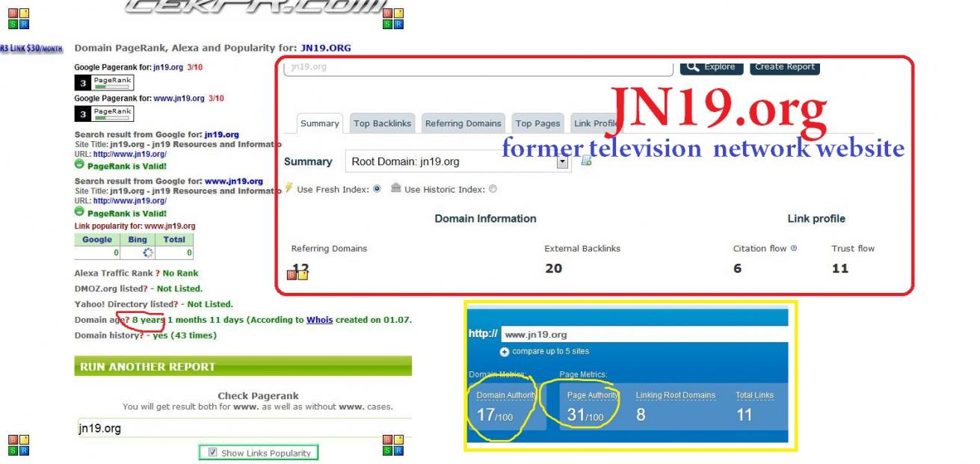This screenshot has height=464, width=980.
Task: Select the Use Historic Index radio button
Action: click(x=493, y=189)
